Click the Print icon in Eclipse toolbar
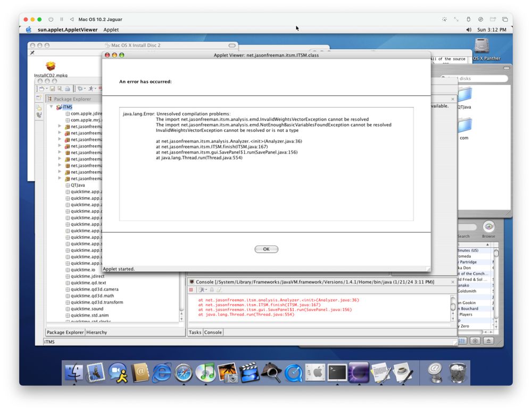 (67, 88)
